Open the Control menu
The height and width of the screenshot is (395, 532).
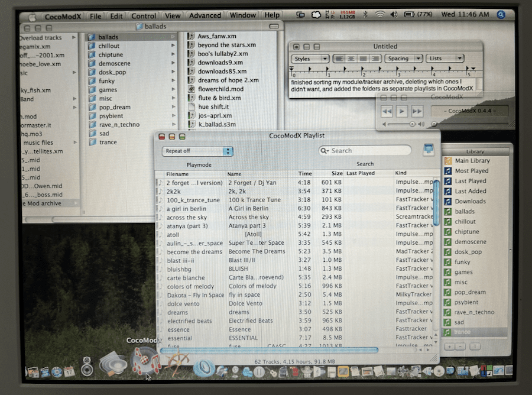[x=144, y=16]
